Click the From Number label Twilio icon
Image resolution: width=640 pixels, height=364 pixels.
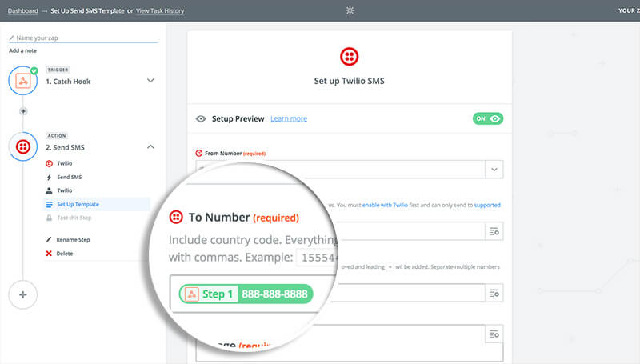198,153
